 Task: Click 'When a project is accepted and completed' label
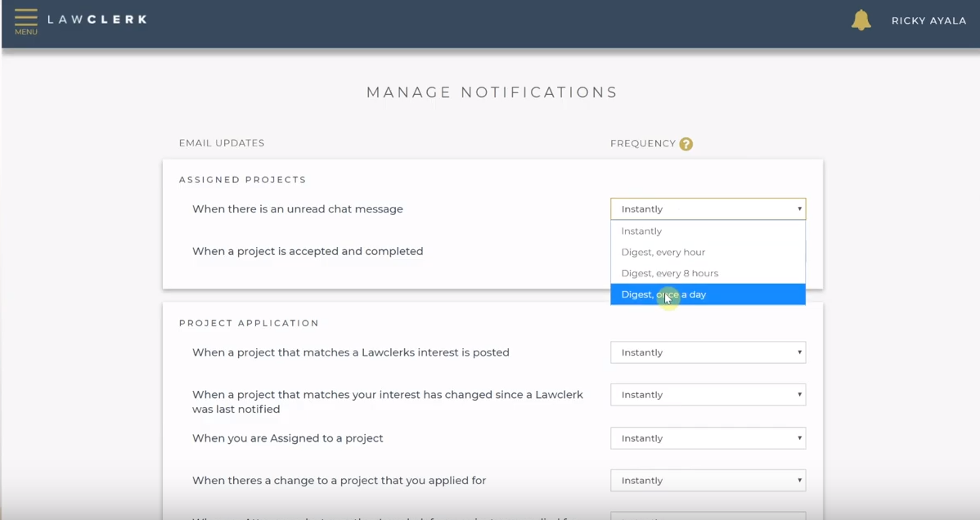coord(308,252)
